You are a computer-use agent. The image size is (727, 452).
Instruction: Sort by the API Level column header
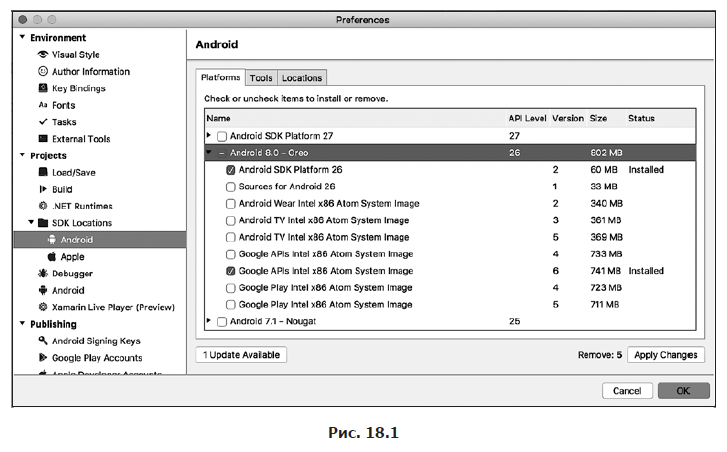coord(527,118)
